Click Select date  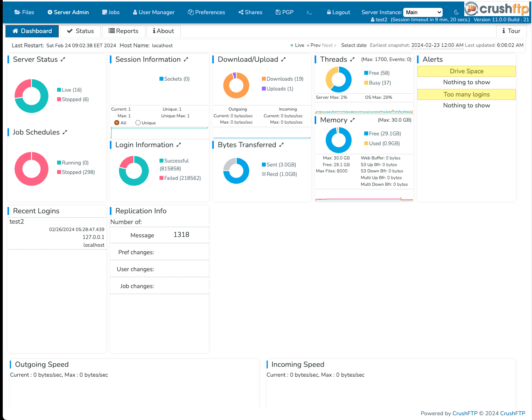pyautogui.click(x=354, y=45)
